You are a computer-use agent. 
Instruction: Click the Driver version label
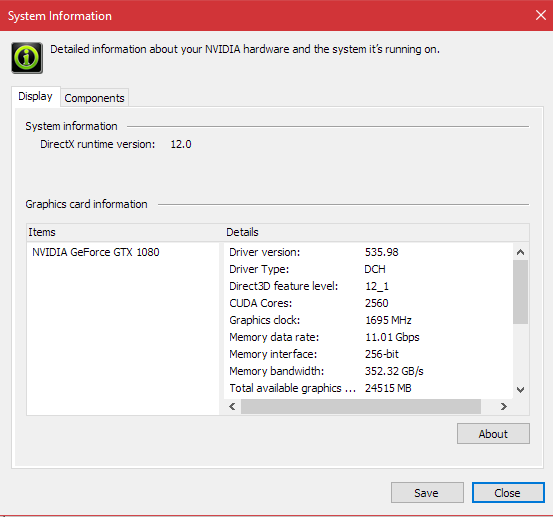point(265,252)
